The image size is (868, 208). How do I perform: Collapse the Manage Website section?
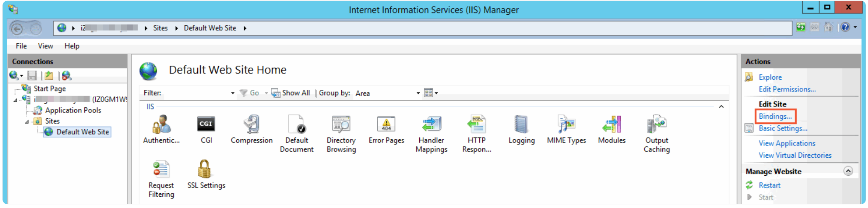pyautogui.click(x=848, y=171)
